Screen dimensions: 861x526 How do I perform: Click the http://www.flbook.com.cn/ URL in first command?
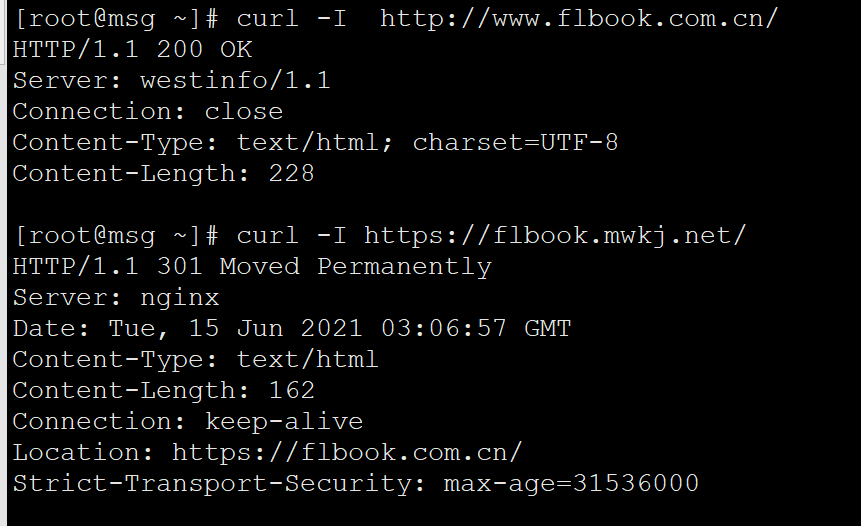pos(579,19)
